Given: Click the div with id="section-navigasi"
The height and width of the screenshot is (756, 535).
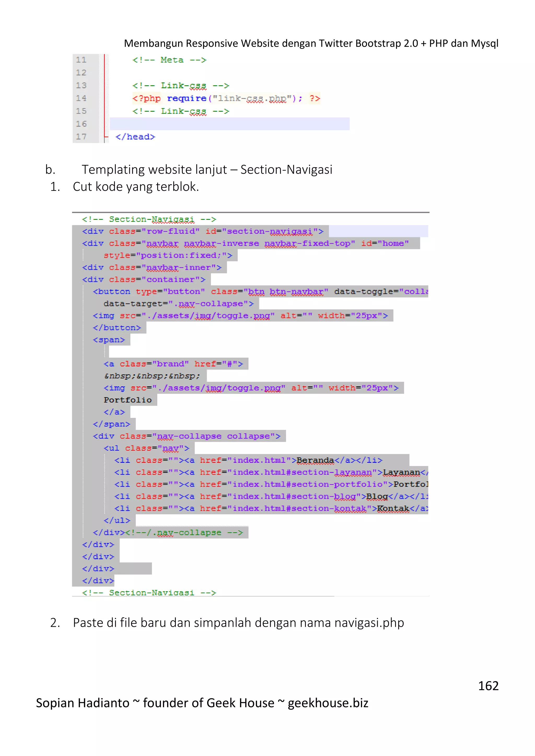Looking at the screenshot, I should (x=203, y=231).
